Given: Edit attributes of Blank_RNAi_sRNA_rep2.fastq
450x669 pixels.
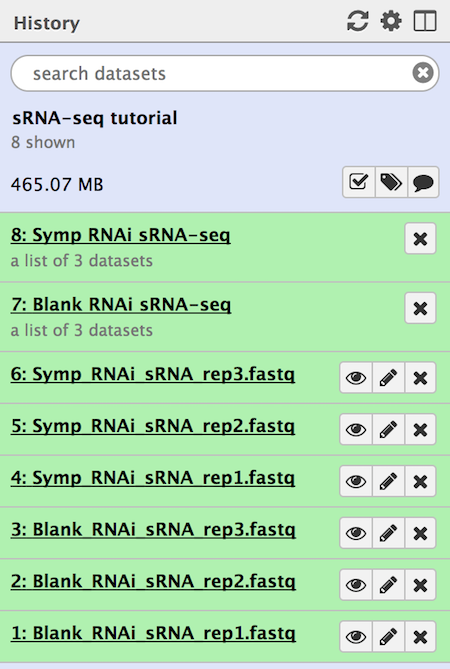Looking at the screenshot, I should pyautogui.click(x=388, y=585).
